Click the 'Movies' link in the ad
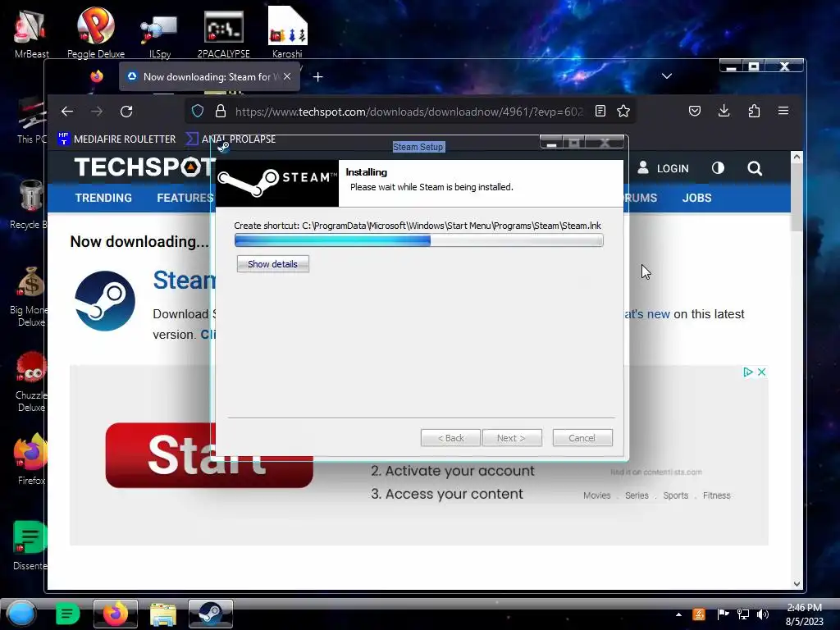 tap(597, 495)
